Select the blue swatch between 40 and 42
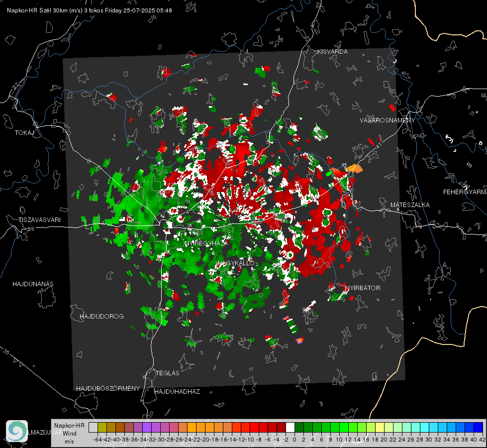 pos(479,427)
